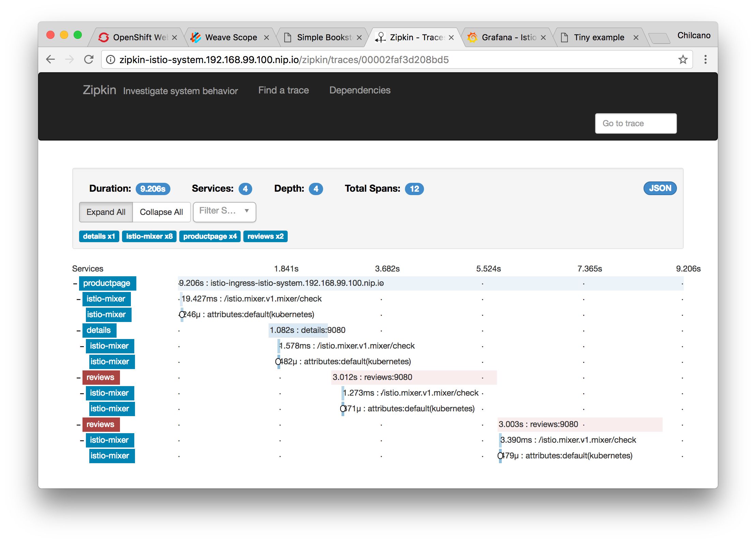Collapse the istio-mixer span under productpage
This screenshot has width=756, height=543.
click(79, 299)
